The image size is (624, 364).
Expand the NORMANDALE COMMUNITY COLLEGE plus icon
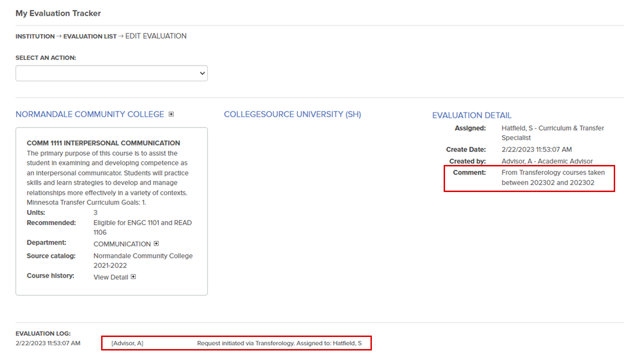coord(171,114)
